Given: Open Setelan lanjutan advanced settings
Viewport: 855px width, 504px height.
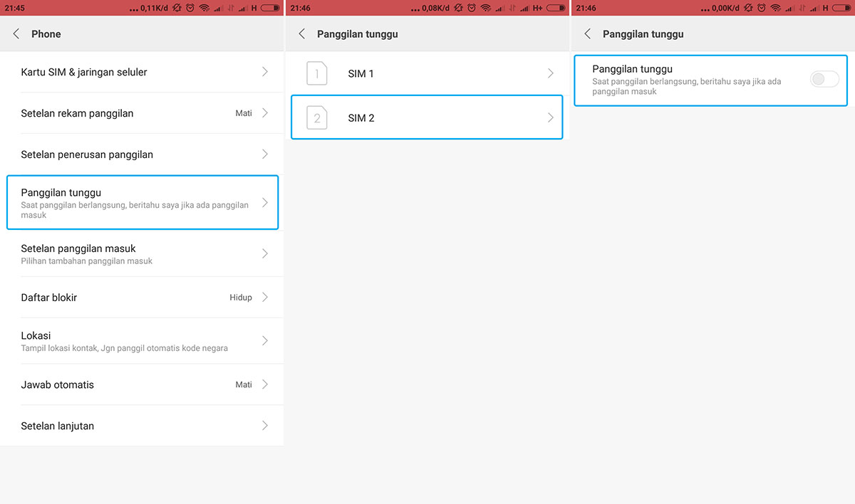Looking at the screenshot, I should click(x=142, y=426).
